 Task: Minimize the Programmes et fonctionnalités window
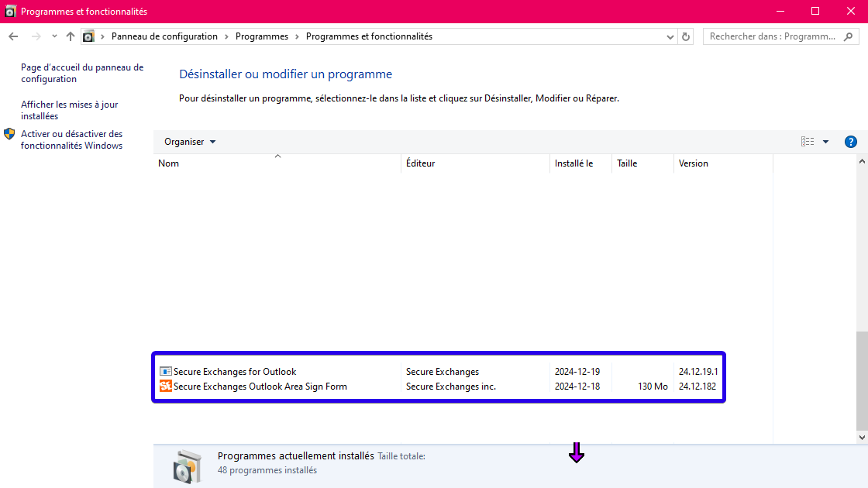coord(780,11)
